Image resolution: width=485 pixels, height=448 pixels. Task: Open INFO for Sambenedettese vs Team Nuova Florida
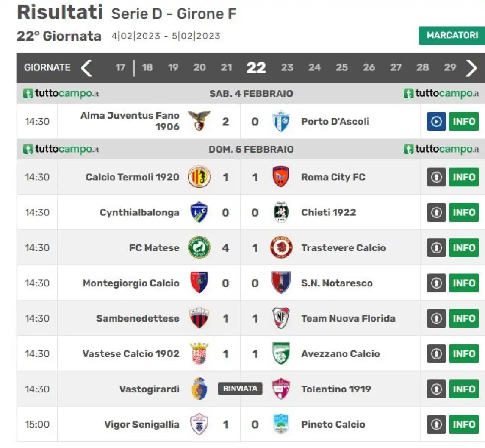coord(464,318)
